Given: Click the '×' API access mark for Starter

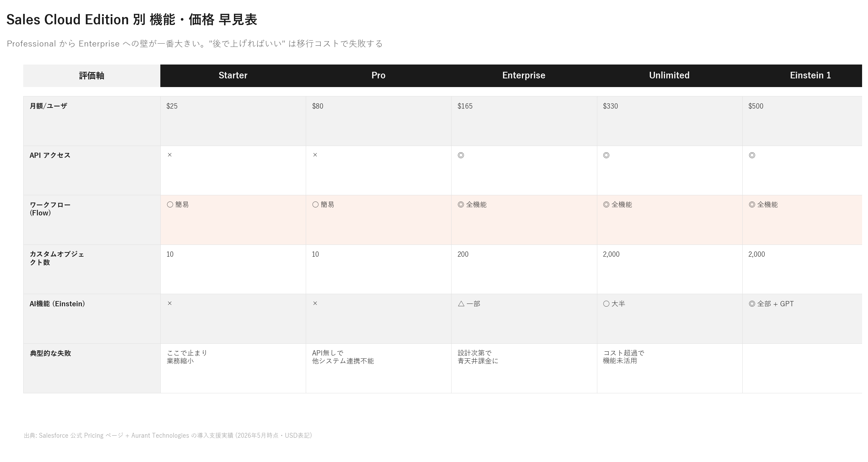Looking at the screenshot, I should pos(170,155).
